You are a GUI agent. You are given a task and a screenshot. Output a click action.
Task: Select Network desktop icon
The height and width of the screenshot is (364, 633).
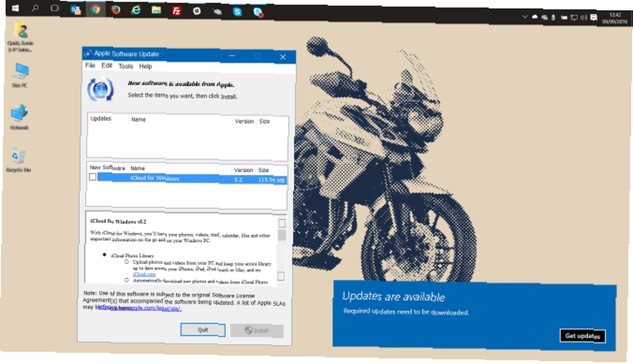(20, 117)
